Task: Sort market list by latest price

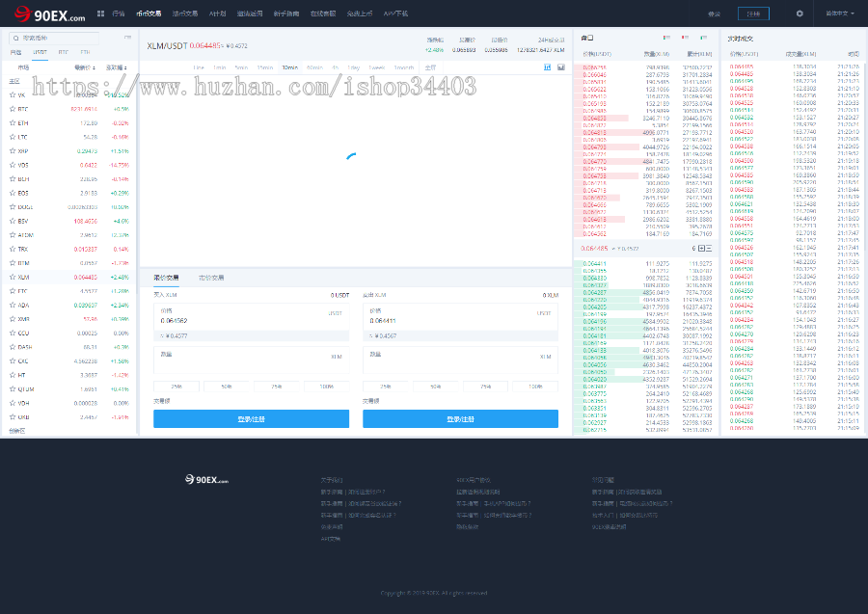Action: [x=85, y=67]
